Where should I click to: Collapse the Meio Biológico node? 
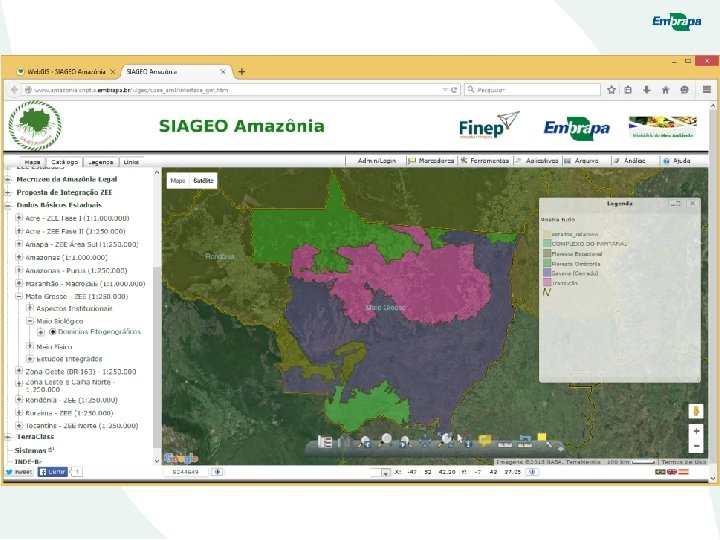tap(30, 321)
